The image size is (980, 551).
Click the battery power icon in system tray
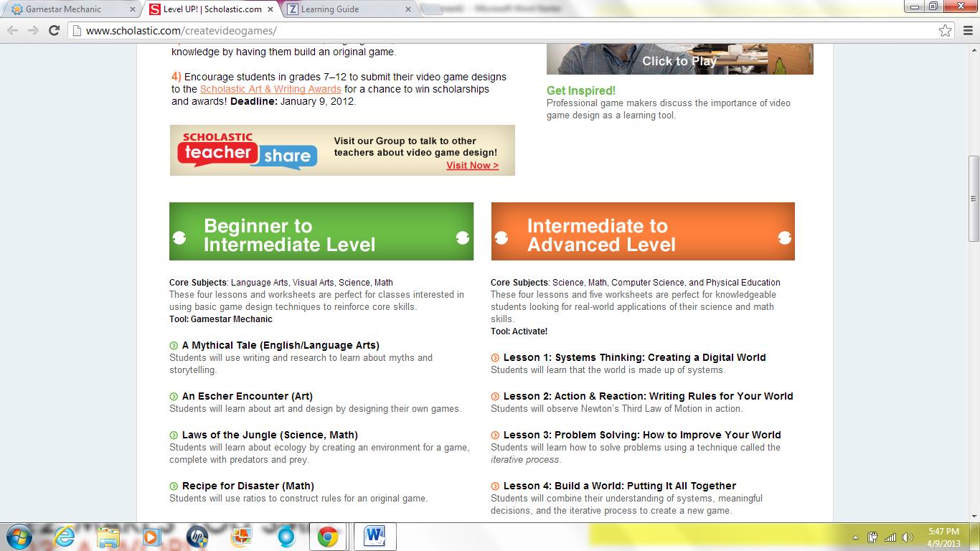pos(873,537)
